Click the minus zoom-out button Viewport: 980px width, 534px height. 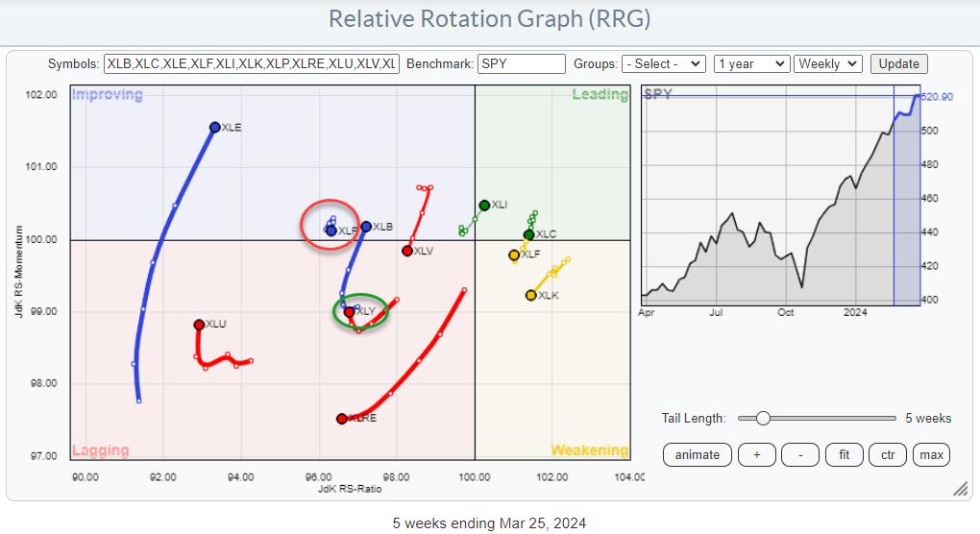click(x=800, y=454)
